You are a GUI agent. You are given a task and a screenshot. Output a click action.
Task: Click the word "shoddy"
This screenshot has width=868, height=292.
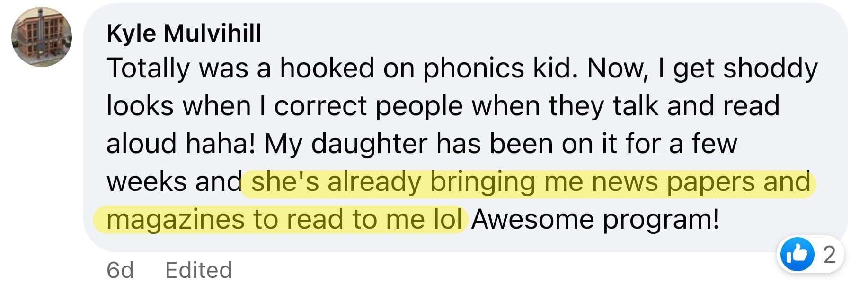point(771,69)
